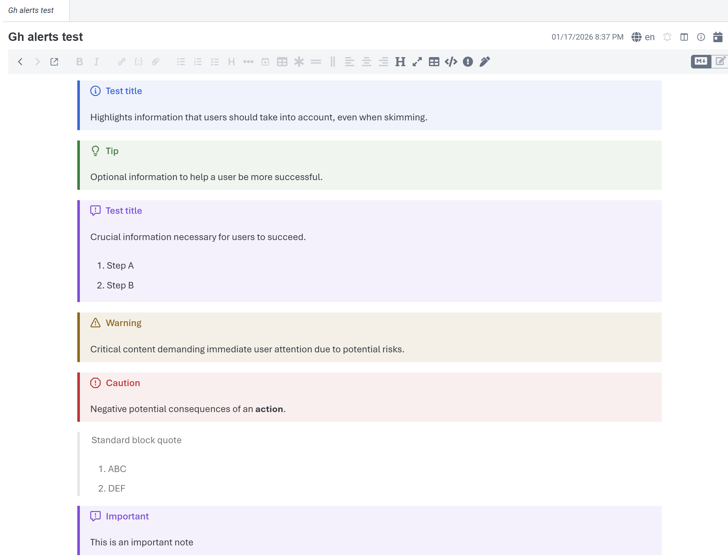Navigate back with the left arrow
The height and width of the screenshot is (560, 728).
tap(21, 62)
